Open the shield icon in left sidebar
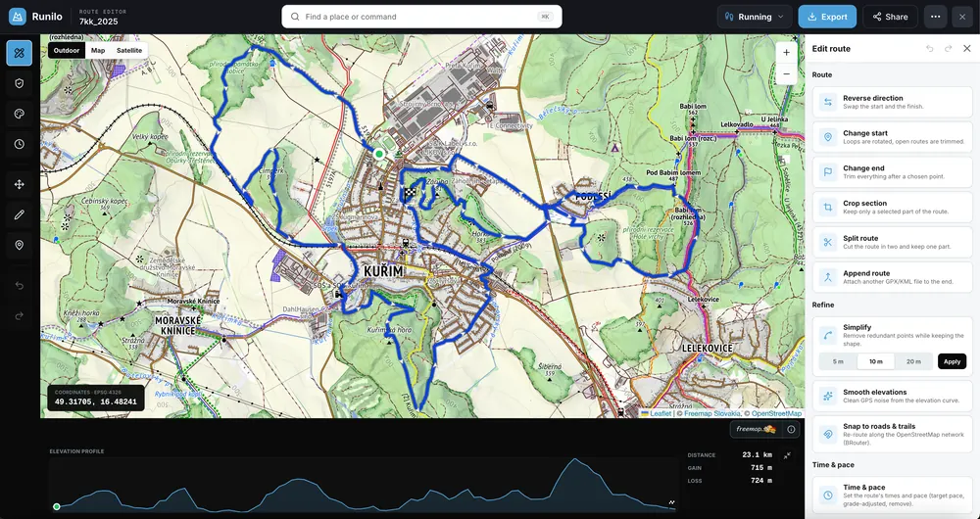Screen dimensions: 980x519 [20, 83]
